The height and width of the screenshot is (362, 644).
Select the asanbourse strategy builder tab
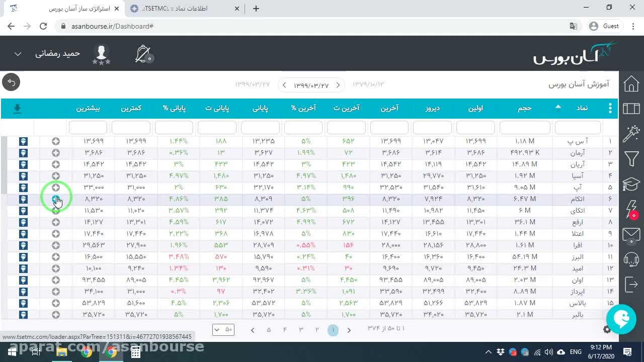[x=65, y=9]
